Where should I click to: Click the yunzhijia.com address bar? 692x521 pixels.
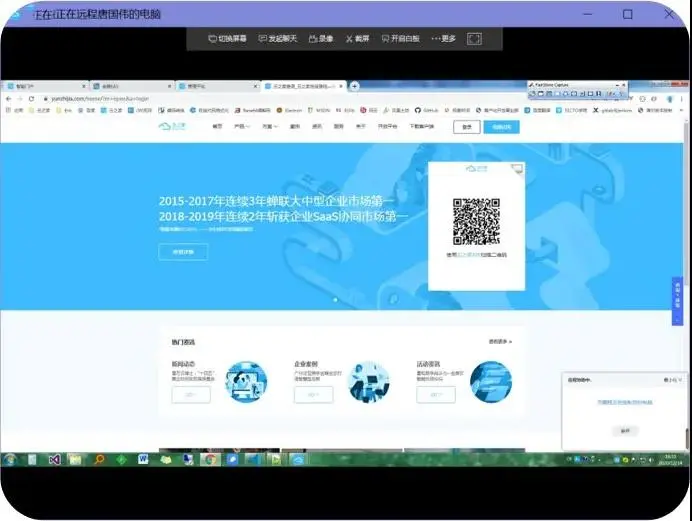coord(282,99)
